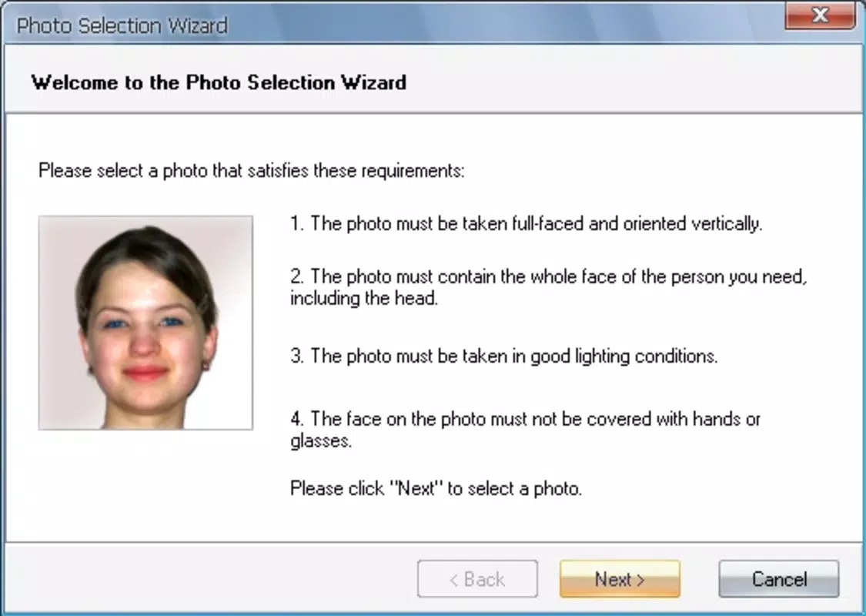Click the bold Welcome to the Photo Selection Wizard heading
This screenshot has width=866, height=616.
coord(219,82)
